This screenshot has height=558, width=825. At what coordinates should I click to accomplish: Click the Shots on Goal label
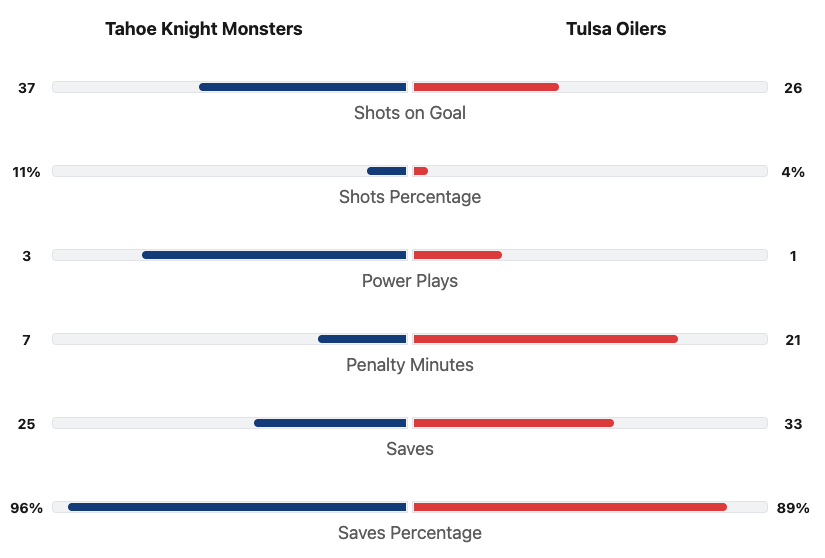pyautogui.click(x=410, y=113)
